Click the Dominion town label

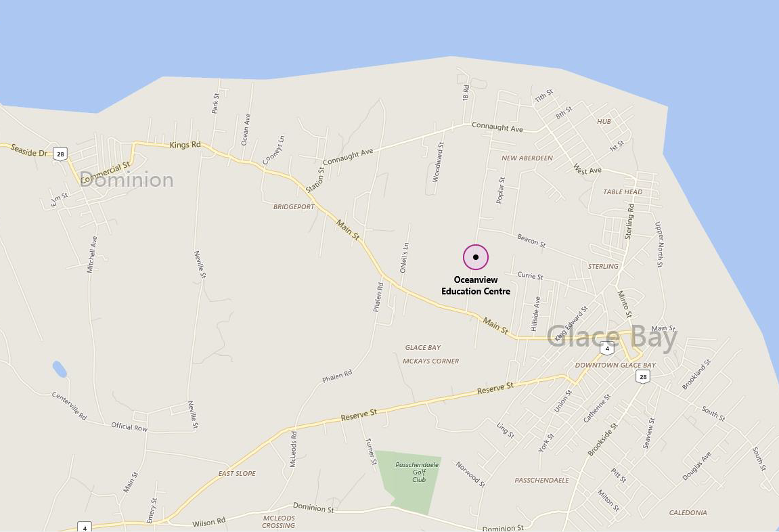tap(127, 179)
